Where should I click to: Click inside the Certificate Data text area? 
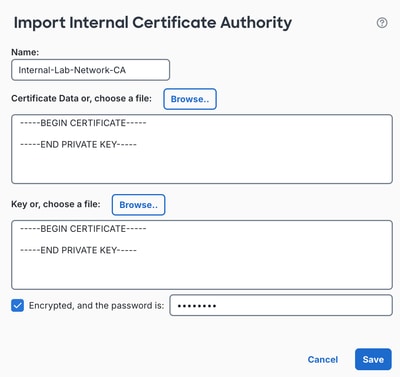click(x=202, y=149)
